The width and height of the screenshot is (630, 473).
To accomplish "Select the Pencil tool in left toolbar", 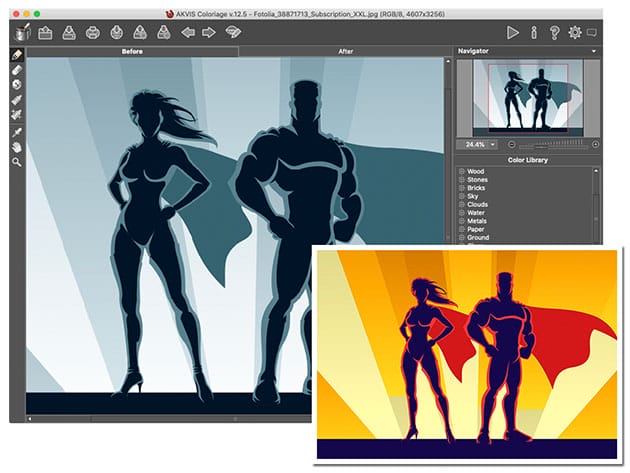I will pyautogui.click(x=17, y=54).
